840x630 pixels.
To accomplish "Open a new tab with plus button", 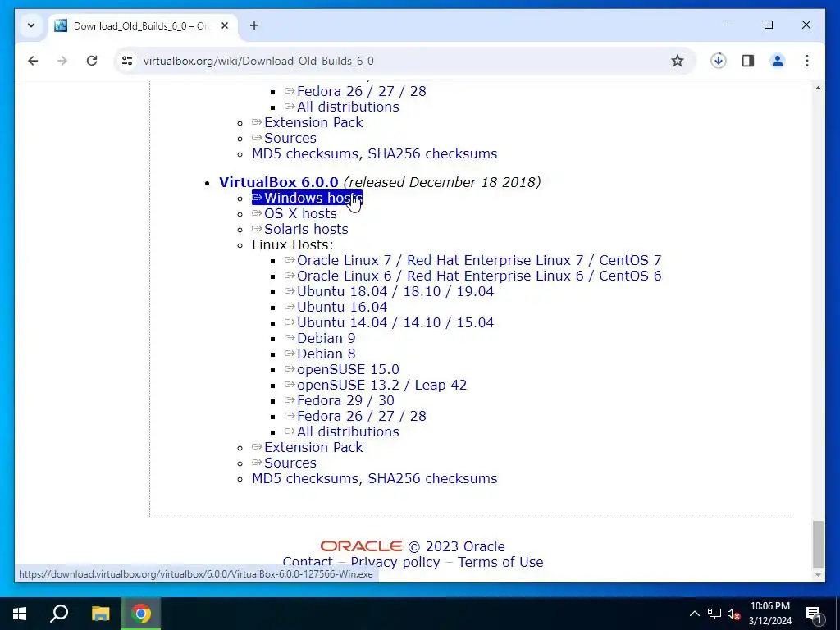I will [x=254, y=25].
